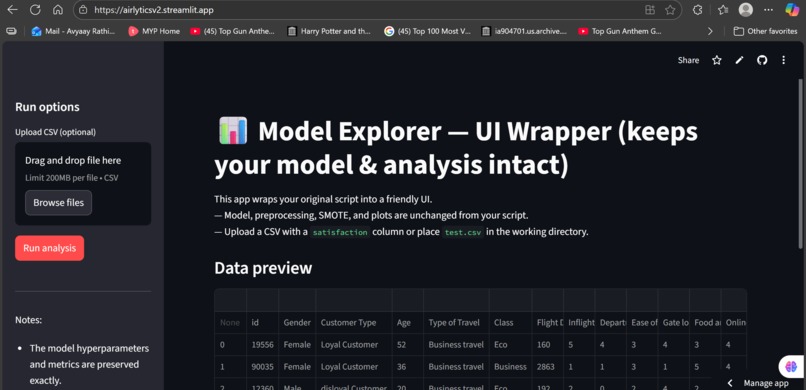This screenshot has height=390, width=806.
Task: Go back to previous page
Action: 12,10
